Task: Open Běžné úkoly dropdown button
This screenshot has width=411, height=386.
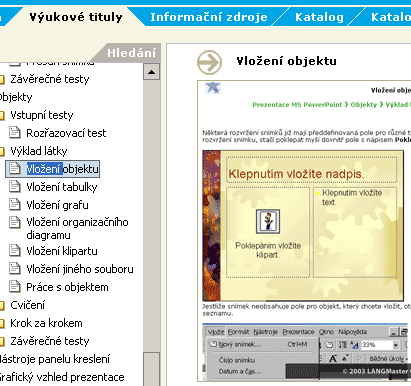Action: 388,359
